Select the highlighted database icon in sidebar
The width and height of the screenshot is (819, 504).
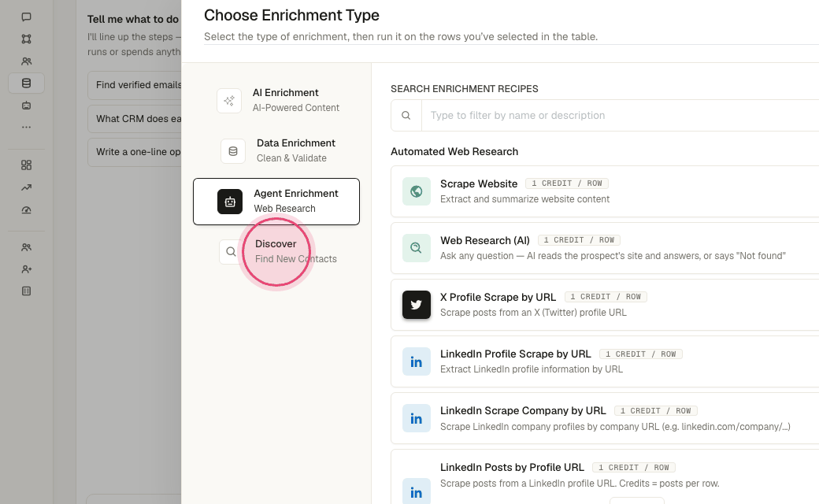(x=26, y=83)
